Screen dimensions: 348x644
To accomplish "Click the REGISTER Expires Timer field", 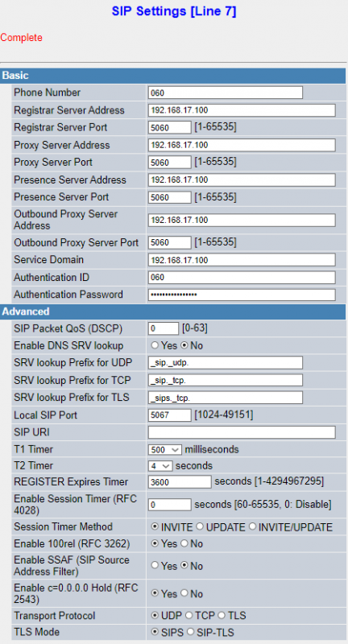I will pyautogui.click(x=180, y=481).
